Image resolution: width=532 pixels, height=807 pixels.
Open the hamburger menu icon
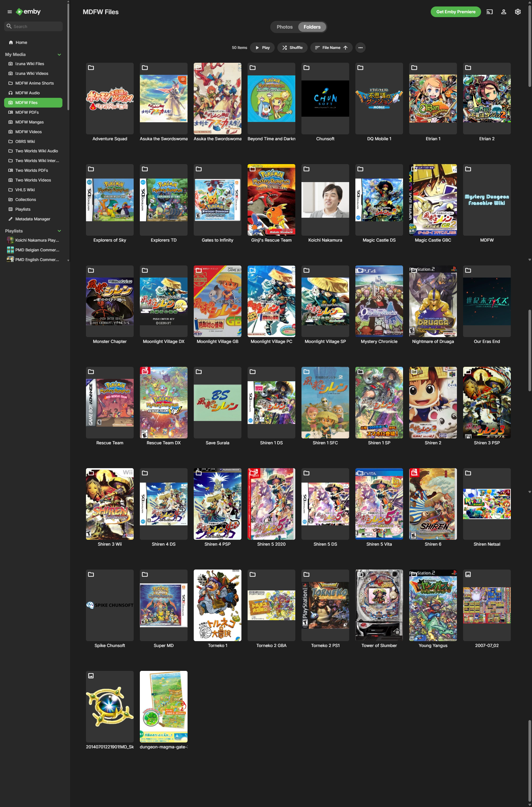[x=9, y=12]
